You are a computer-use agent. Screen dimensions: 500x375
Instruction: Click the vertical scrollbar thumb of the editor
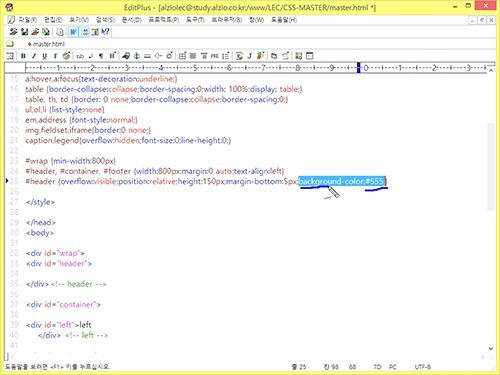491,167
